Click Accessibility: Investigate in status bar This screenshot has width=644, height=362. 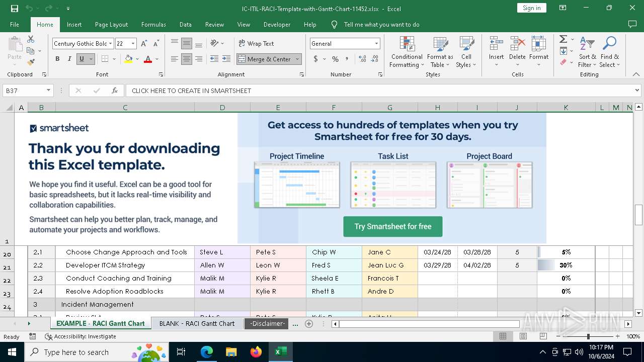pos(80,336)
